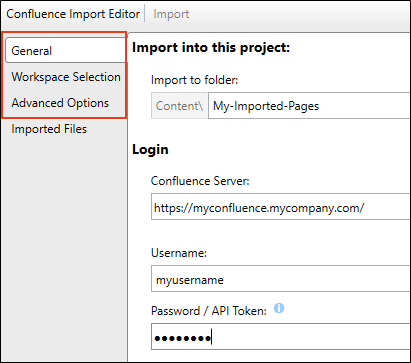Click the 'Import to folder:' label
Viewport: 411px width, 363px height.
[195, 80]
